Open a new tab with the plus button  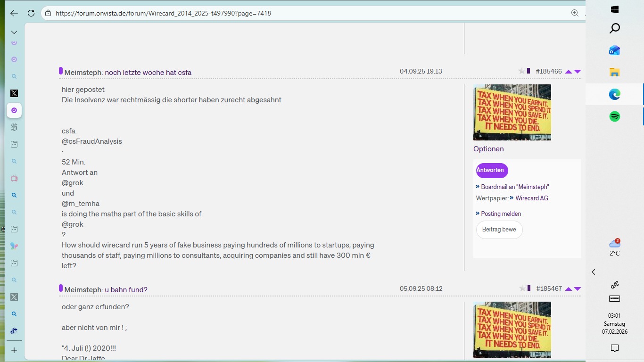tap(14, 350)
